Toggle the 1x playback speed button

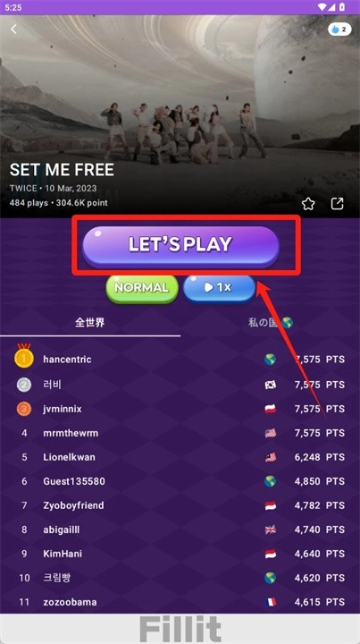(220, 288)
